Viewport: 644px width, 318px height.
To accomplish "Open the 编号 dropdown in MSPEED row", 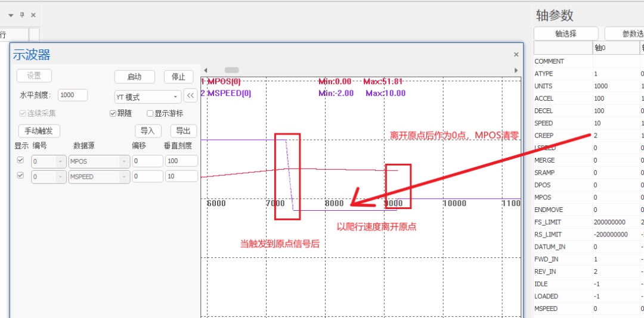I will (x=48, y=177).
